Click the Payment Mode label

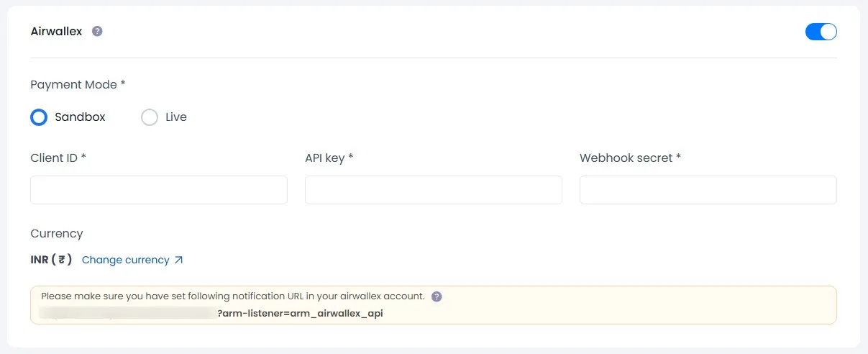(78, 84)
